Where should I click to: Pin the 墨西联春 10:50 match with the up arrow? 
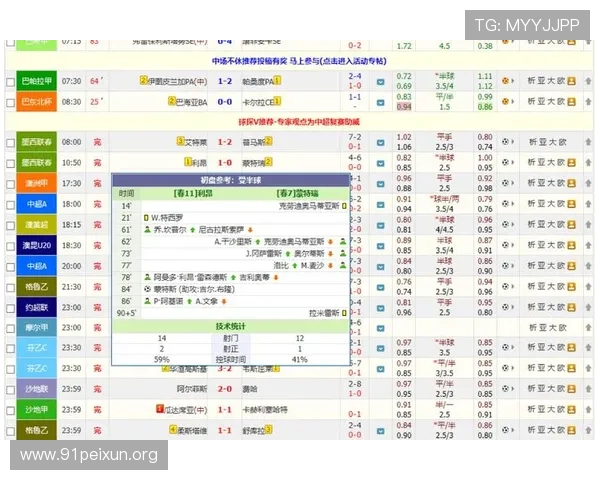pos(588,162)
